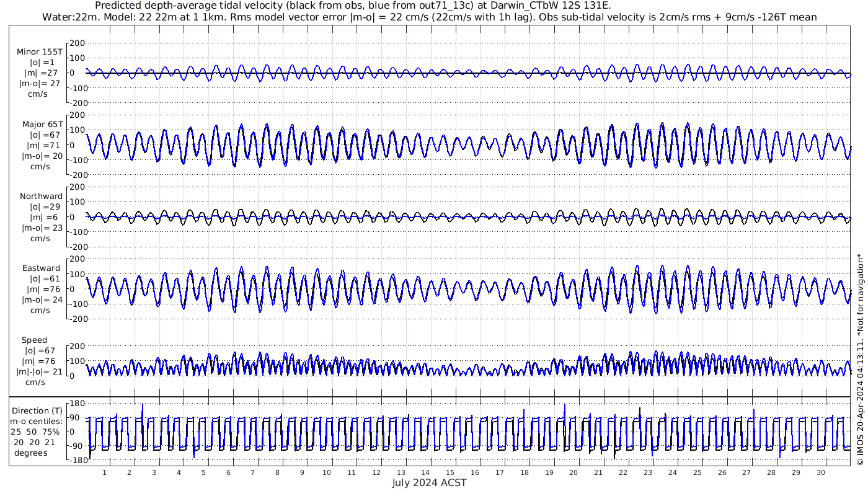This screenshot has width=868, height=496.
Task: Click the '|m-o|= 27' value in Minor panel
Action: point(40,83)
